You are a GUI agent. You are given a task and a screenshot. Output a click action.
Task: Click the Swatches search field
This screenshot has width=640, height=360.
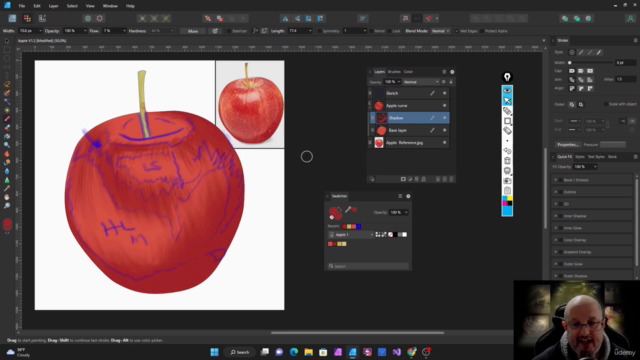click(368, 266)
